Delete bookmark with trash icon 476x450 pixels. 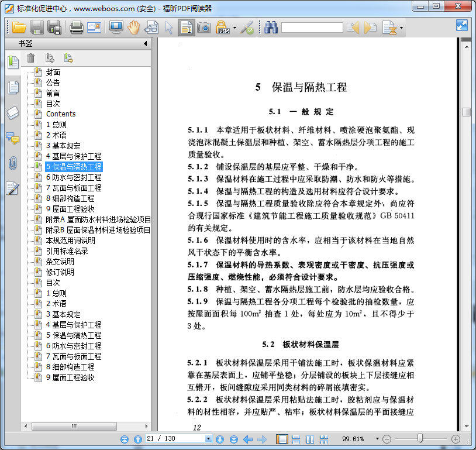click(30, 58)
